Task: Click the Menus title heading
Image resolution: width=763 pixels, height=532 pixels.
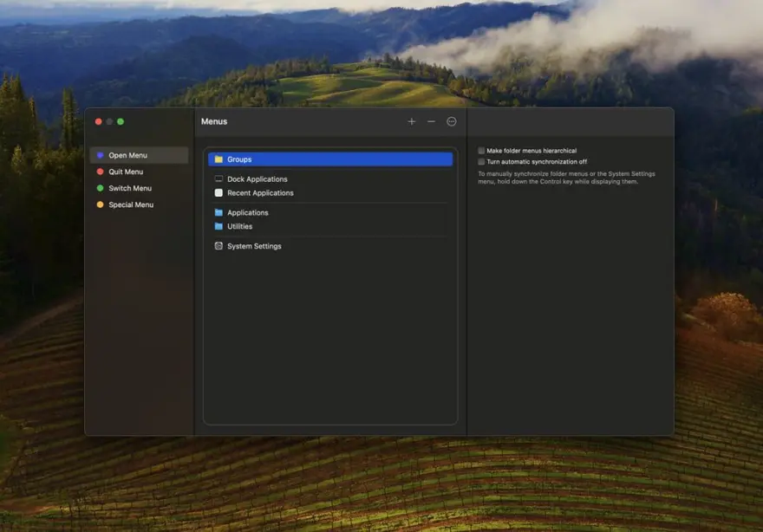Action: [214, 121]
